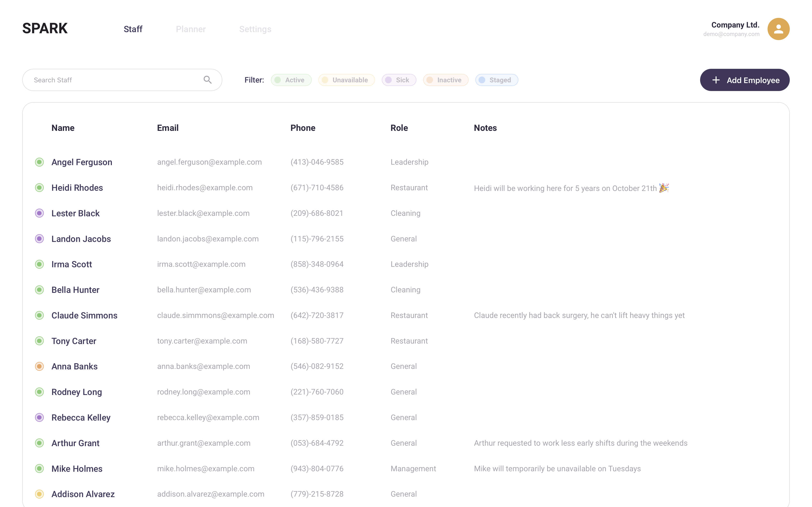Click Anna Banks's orange inactive status icon
Screen dimensions: 812x507
coord(39,366)
